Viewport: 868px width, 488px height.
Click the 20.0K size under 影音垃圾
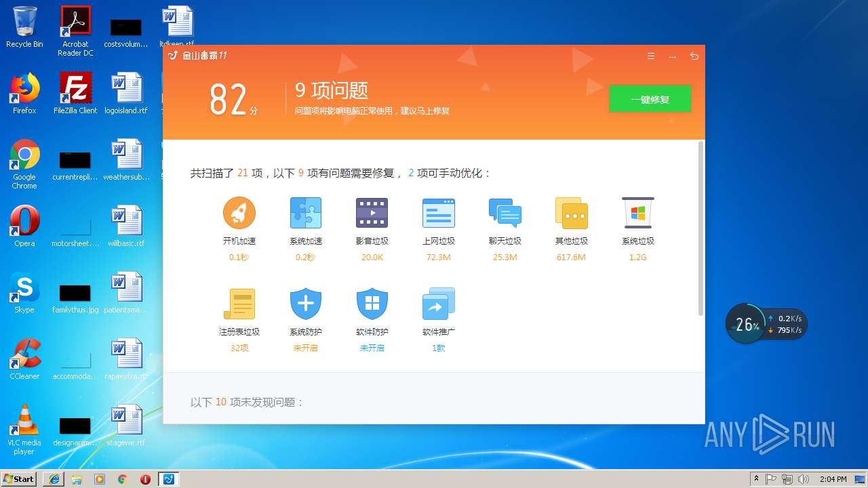[372, 258]
